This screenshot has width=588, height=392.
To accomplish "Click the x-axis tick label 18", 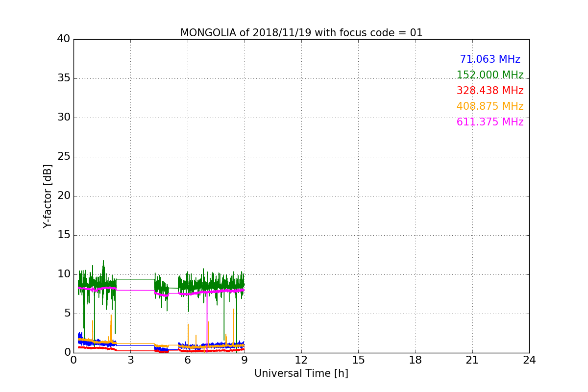I will click(x=416, y=360).
